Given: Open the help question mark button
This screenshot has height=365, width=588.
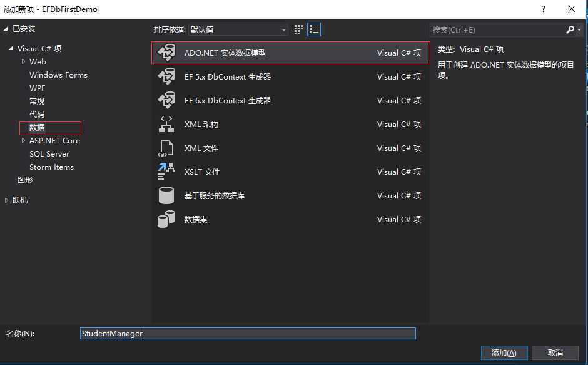Looking at the screenshot, I should pyautogui.click(x=544, y=9).
